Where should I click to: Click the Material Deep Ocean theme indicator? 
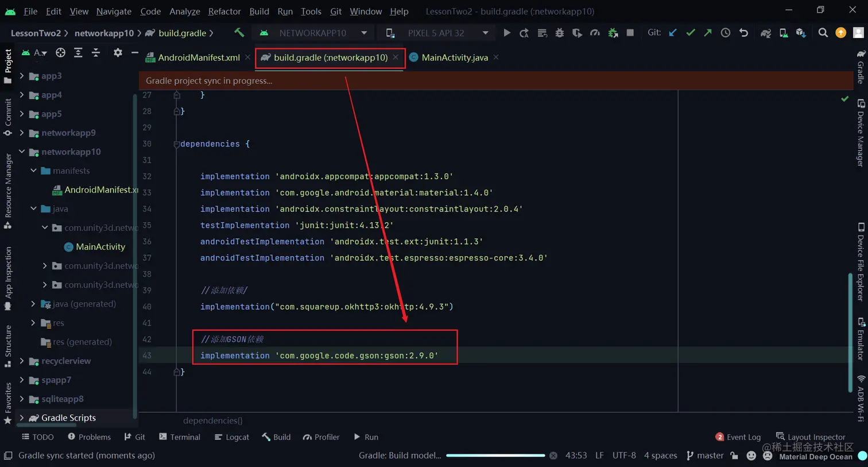point(816,457)
